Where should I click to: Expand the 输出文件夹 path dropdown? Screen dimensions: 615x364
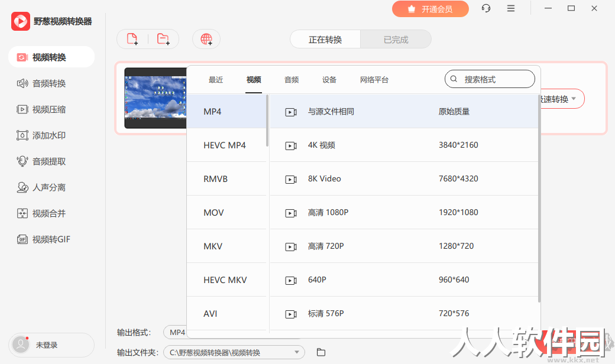297,352
